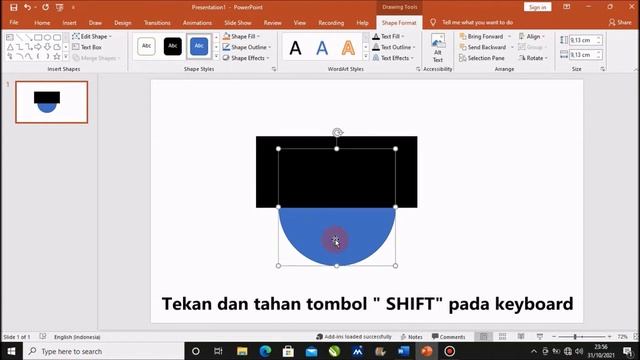Click the zoom slider handle in status bar
The height and width of the screenshot is (360, 640).
pyautogui.click(x=575, y=337)
